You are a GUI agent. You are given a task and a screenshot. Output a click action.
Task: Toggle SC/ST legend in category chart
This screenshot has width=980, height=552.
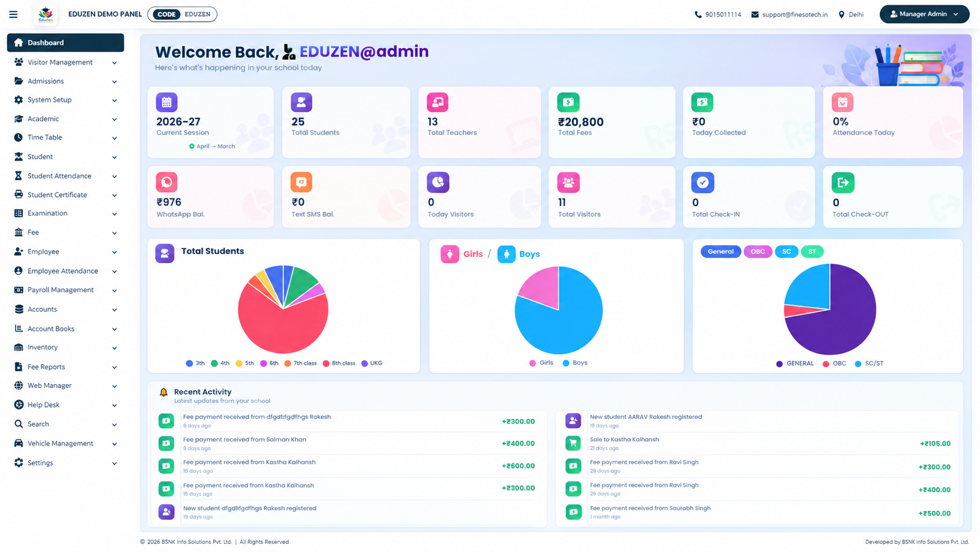point(869,364)
